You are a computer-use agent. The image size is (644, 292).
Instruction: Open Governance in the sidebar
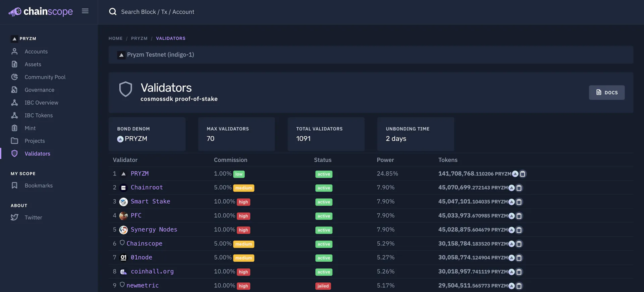tap(39, 90)
